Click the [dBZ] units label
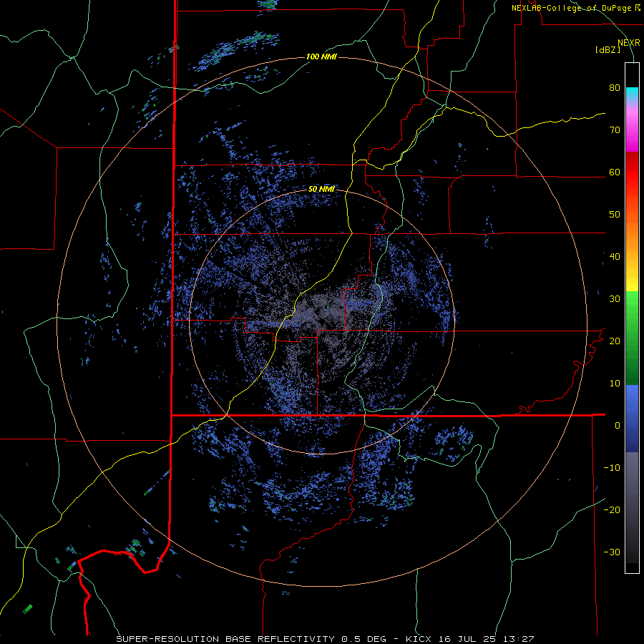This screenshot has height=644, width=644. pos(608,49)
